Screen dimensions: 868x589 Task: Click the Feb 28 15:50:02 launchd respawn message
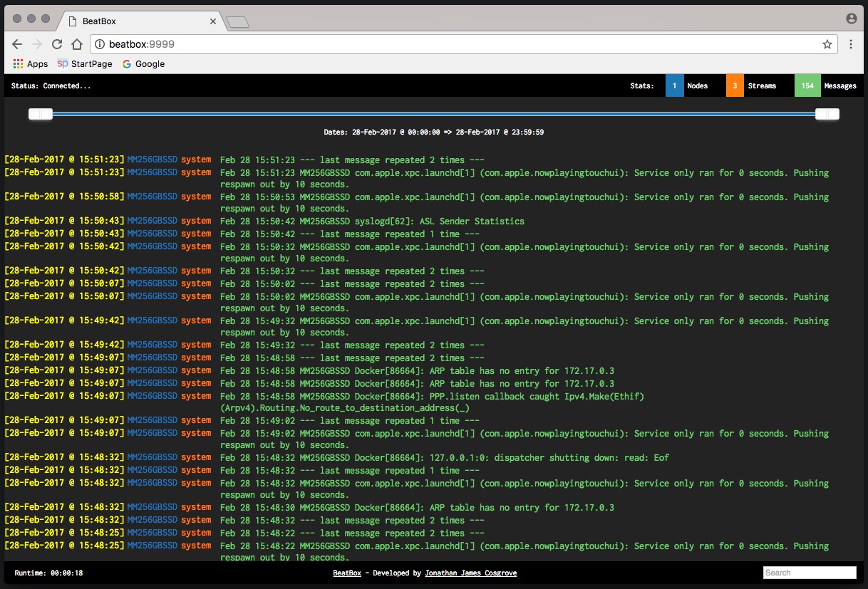525,303
